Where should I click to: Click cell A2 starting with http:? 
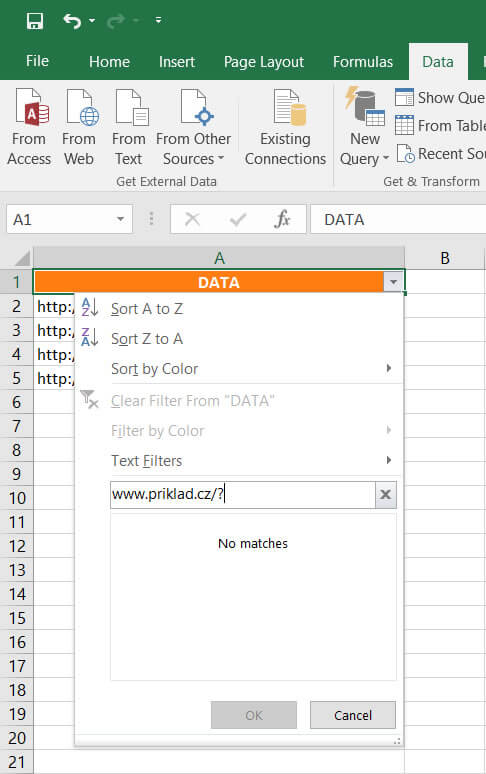(x=54, y=307)
